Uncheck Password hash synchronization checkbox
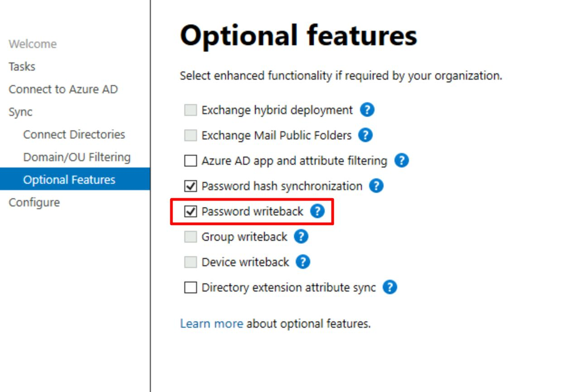 pyautogui.click(x=191, y=186)
